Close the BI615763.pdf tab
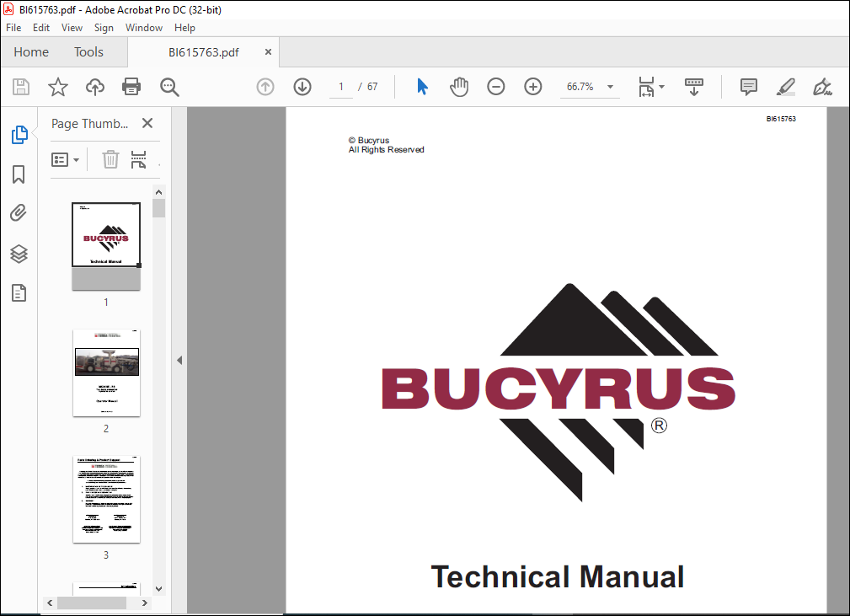The width and height of the screenshot is (850, 616). click(268, 52)
